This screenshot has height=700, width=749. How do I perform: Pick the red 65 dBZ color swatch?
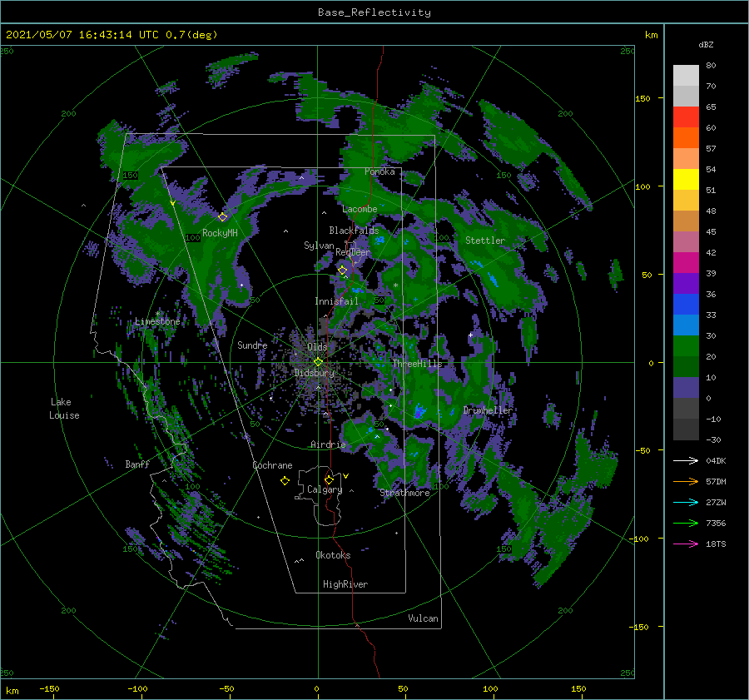point(686,117)
